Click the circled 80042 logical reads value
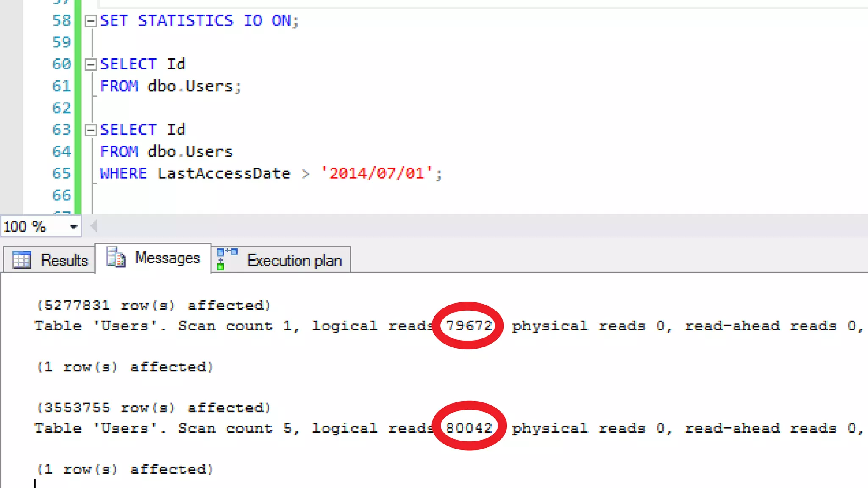This screenshot has height=488, width=868. [469, 428]
